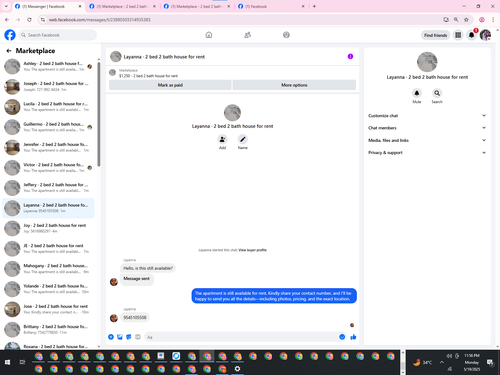
Task: Go back using the Marketplace back arrow
Action: click(9, 51)
